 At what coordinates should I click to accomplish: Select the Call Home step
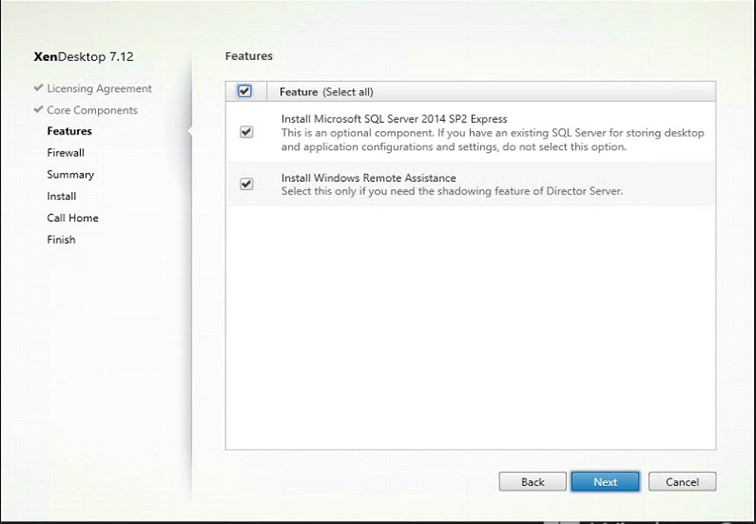click(x=72, y=218)
